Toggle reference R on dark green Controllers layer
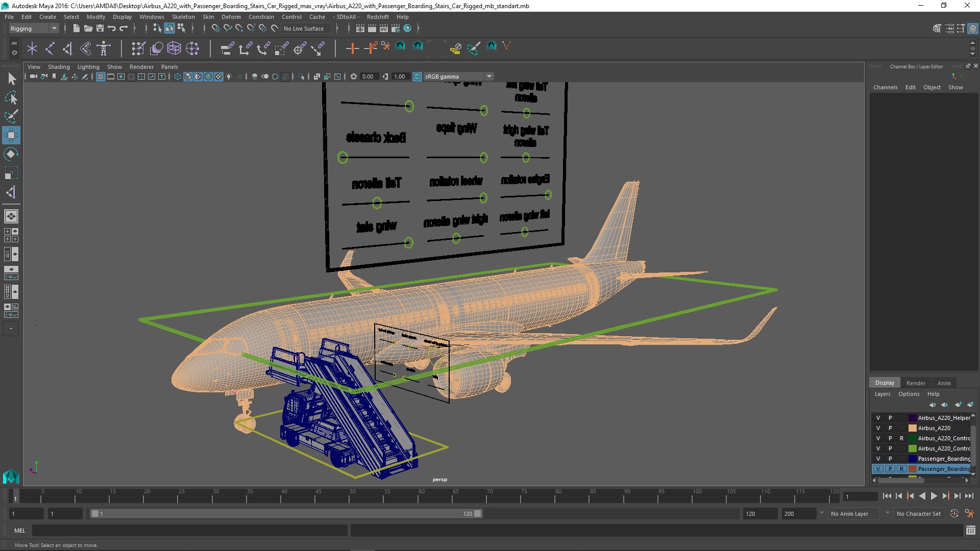The height and width of the screenshot is (551, 980). pyautogui.click(x=902, y=438)
